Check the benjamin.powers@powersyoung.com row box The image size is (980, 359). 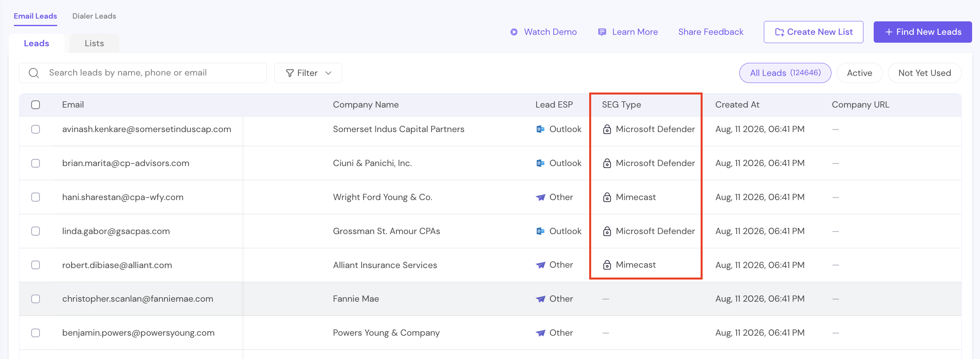tap(36, 333)
